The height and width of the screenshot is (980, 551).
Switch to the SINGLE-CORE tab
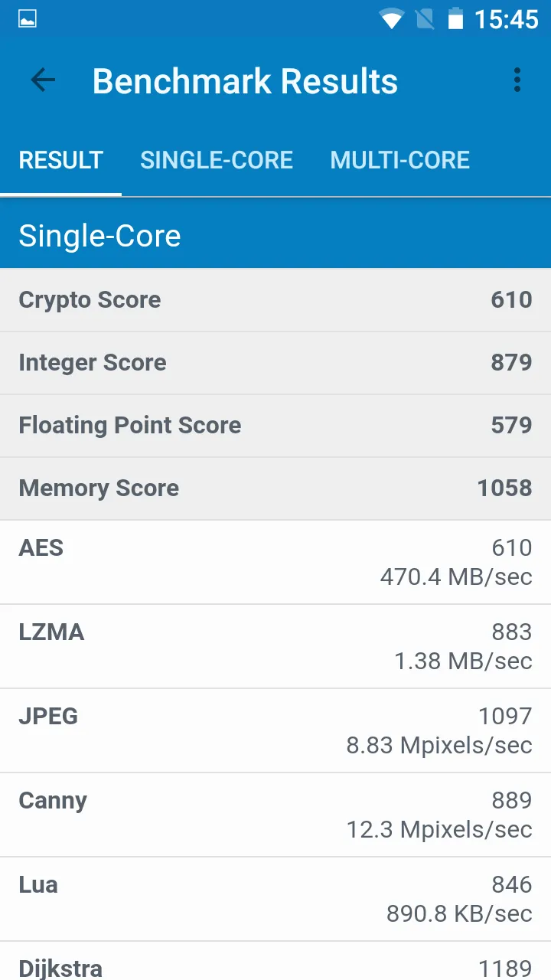click(x=217, y=160)
